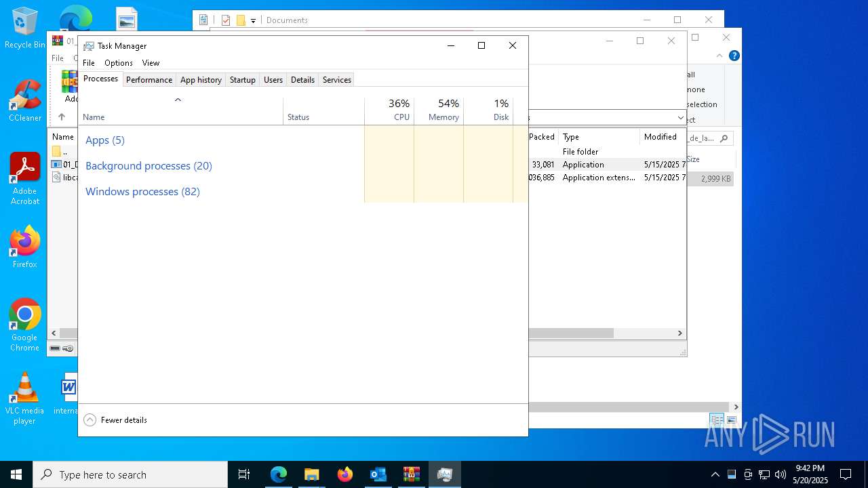
Task: Sort by the CPU column header
Action: pos(389,110)
